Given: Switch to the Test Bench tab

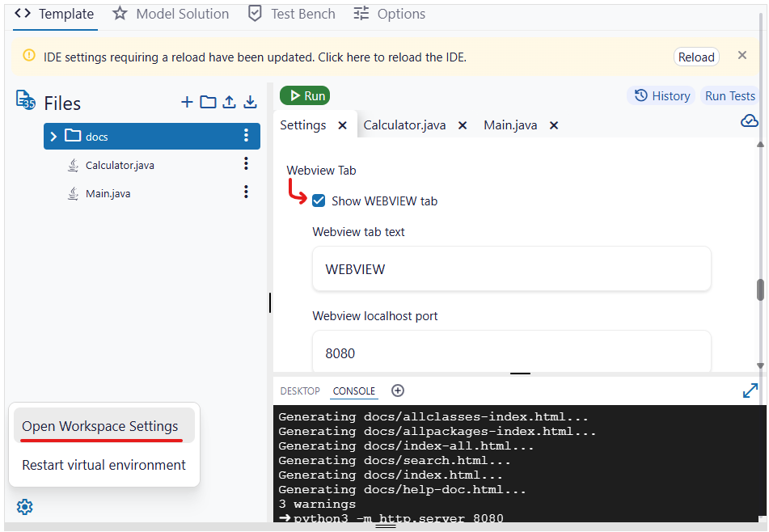Looking at the screenshot, I should coord(291,14).
